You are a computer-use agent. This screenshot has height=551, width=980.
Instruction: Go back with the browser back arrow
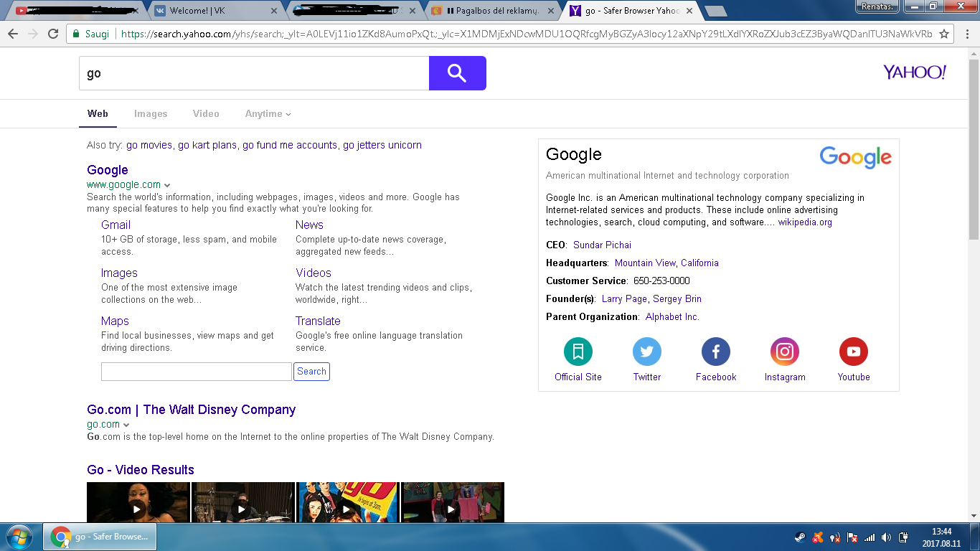tap(13, 34)
